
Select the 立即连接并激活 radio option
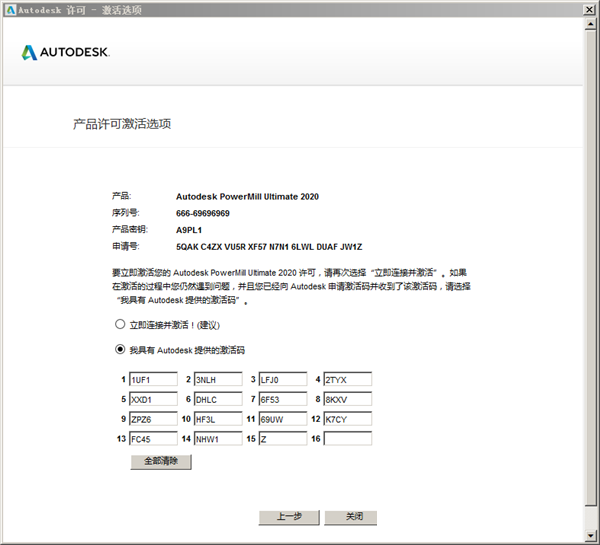tap(120, 325)
